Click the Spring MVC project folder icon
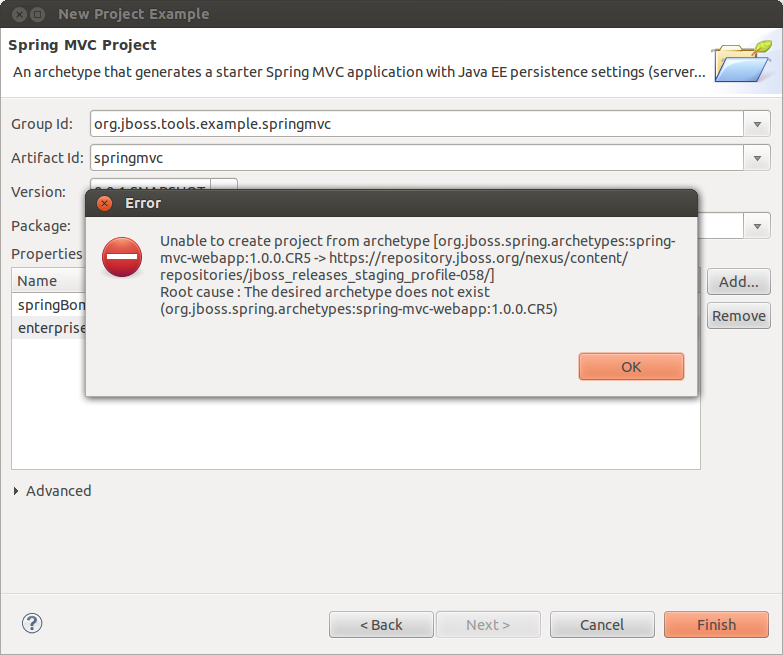The height and width of the screenshot is (655, 783). click(743, 62)
